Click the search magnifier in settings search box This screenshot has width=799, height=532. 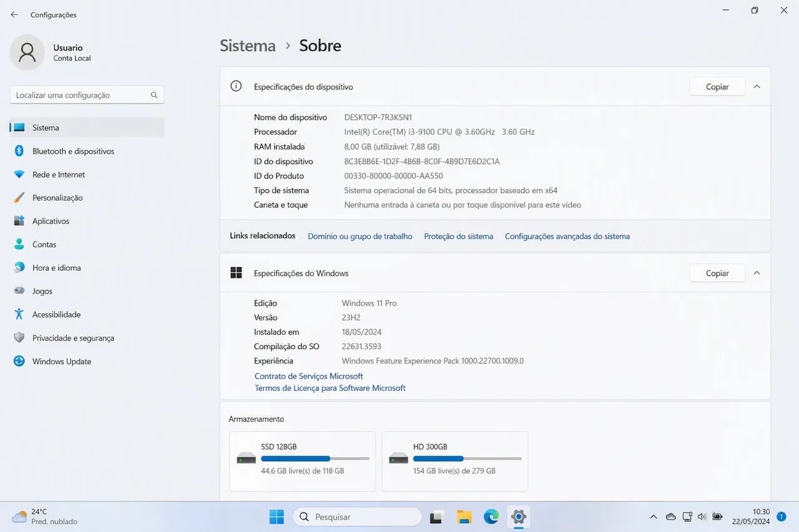point(154,95)
